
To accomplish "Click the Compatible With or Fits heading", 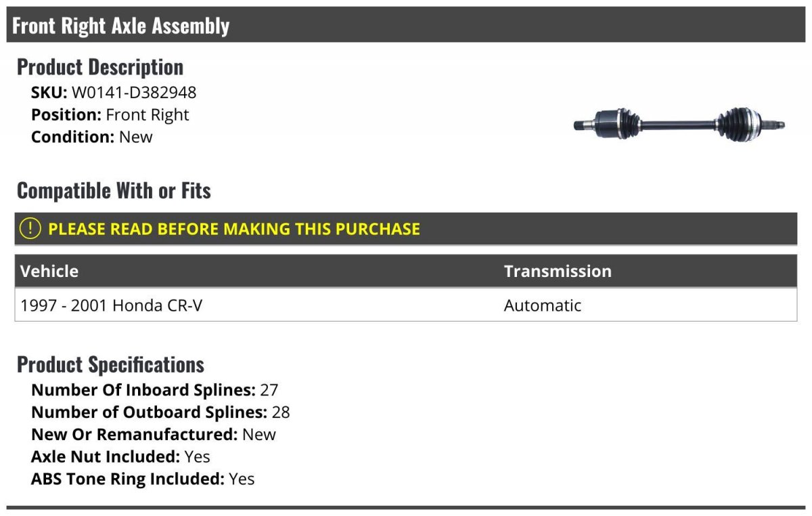I will (114, 191).
